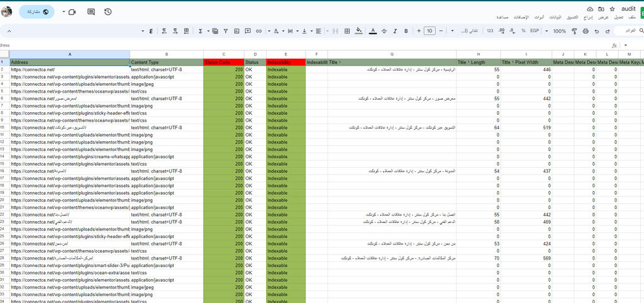The image size is (644, 303).
Task: Insert chart from toolbar icon
Action: (236, 31)
